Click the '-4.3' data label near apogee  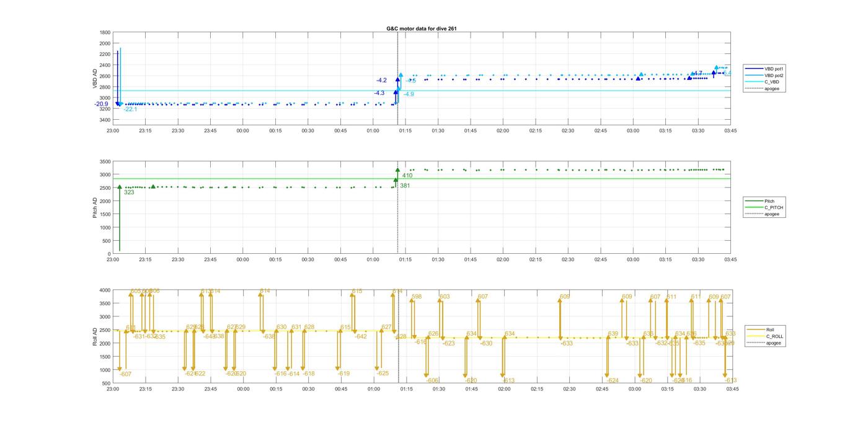pos(379,93)
